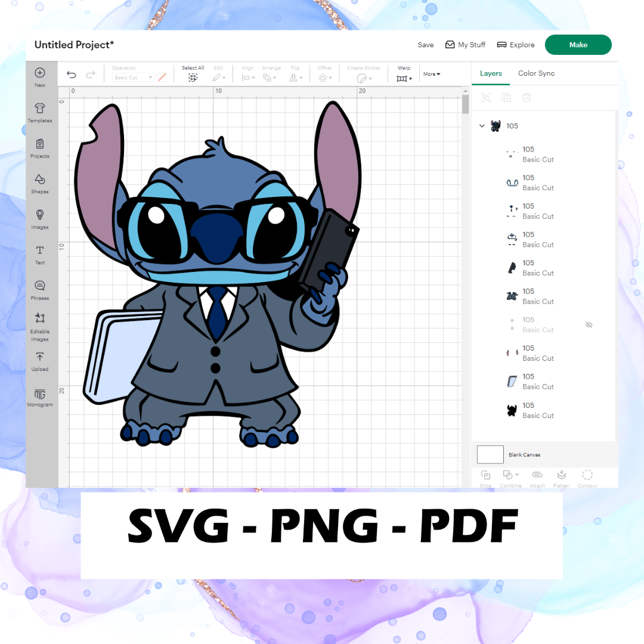Screen dimensions: 644x644
Task: Show the hidden 105 layer via eye icon
Action: [x=589, y=324]
